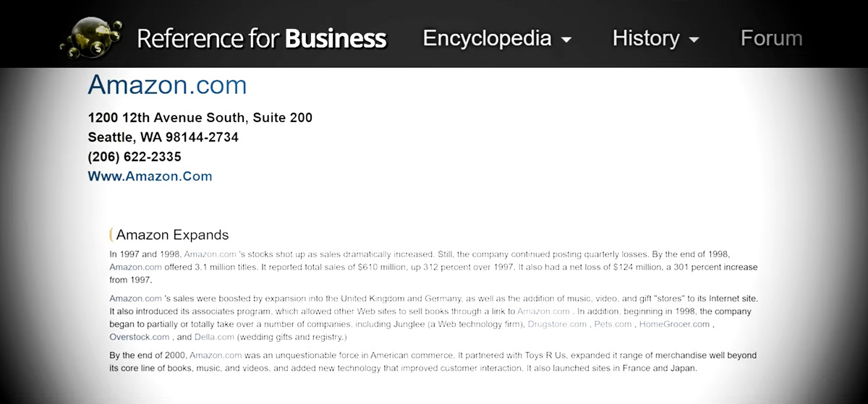Viewport: 868px width, 404px height.
Task: Click Amazon.com link before "'s stocks shot up"
Action: (210, 254)
